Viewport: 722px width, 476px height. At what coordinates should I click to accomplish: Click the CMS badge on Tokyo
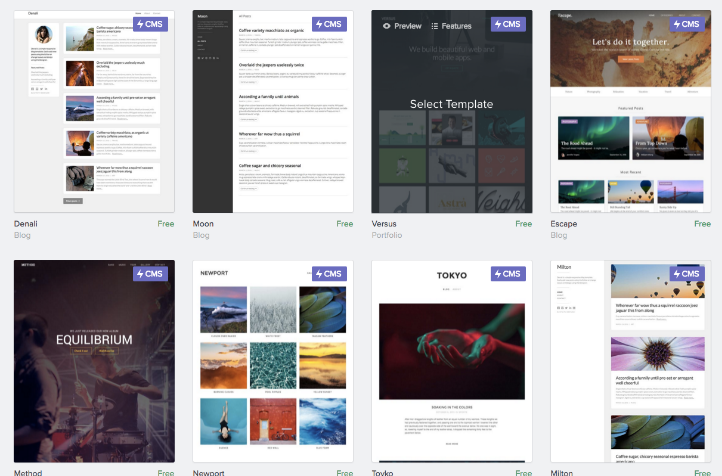[x=508, y=274]
